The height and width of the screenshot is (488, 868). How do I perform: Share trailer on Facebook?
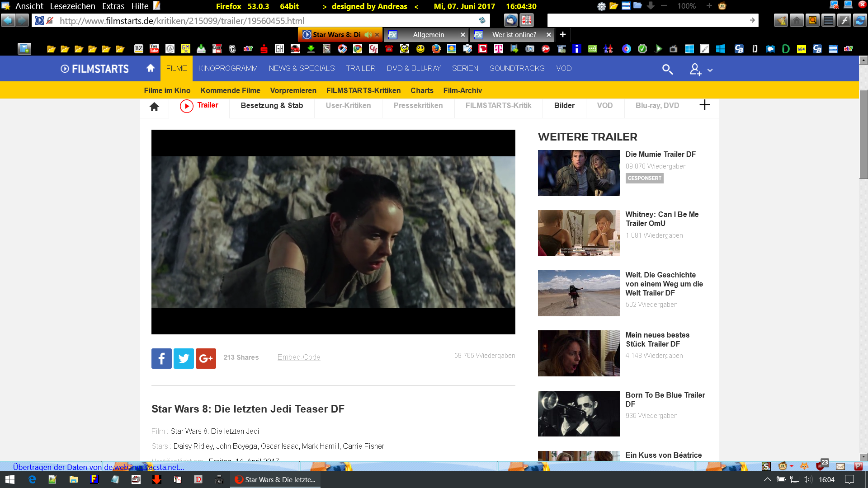click(161, 358)
